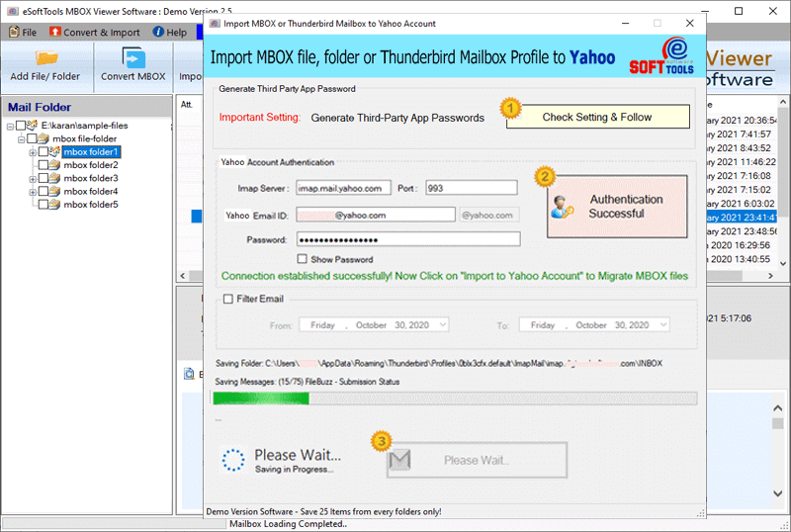Click the Add File/ Folder toolbar icon

click(45, 58)
